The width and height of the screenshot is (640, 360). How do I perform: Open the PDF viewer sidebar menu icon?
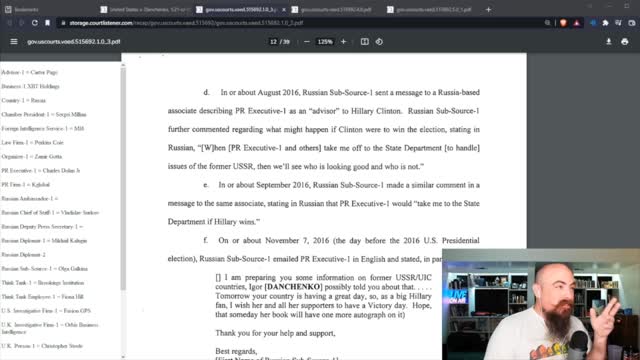(x=13, y=42)
